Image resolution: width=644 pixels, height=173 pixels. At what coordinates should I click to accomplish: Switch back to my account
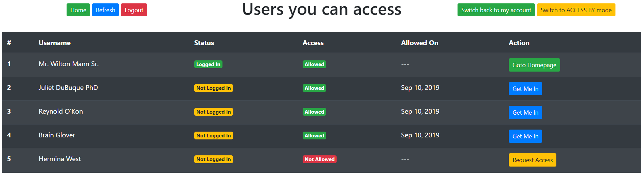coord(496,10)
